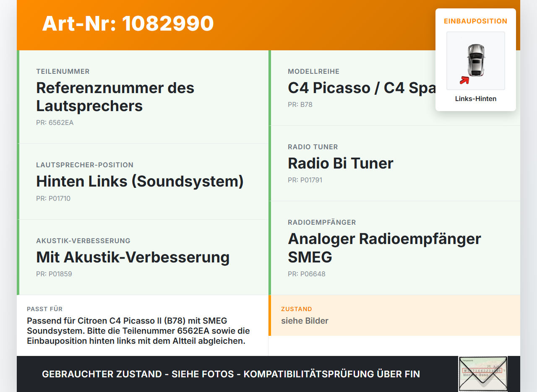Select the 'Passend für Citroen C4 Picasso II' description
The height and width of the screenshot is (392, 537).
click(x=138, y=331)
